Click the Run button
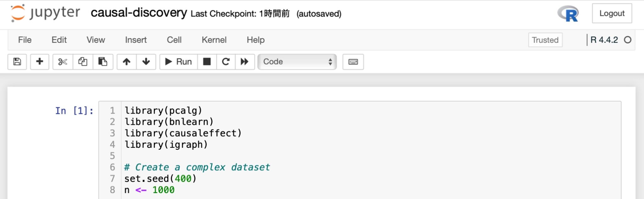This screenshot has width=644, height=199. coord(179,62)
